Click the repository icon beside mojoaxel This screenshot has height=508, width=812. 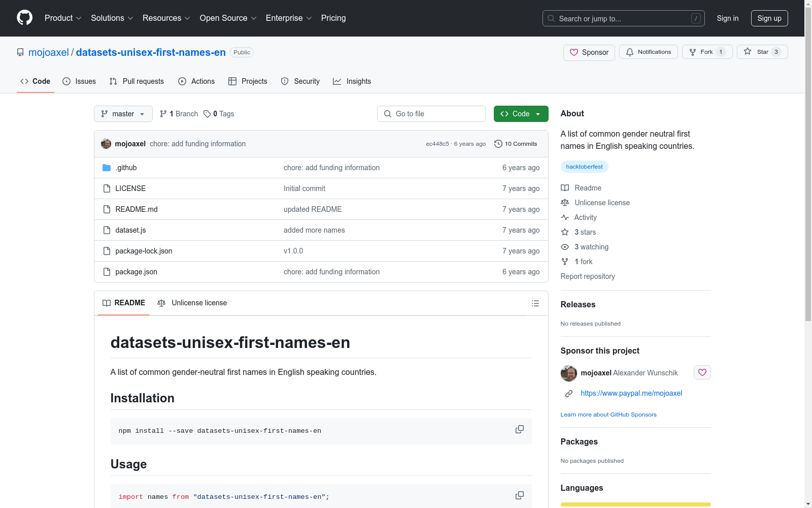click(20, 52)
